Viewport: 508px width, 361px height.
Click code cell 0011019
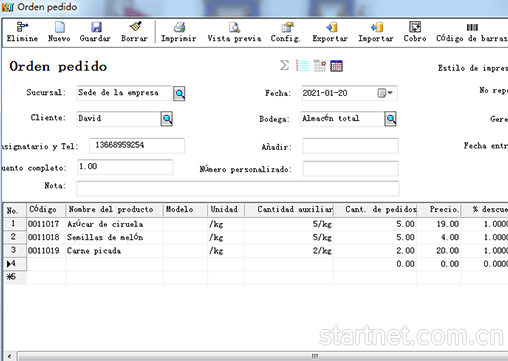click(x=46, y=250)
